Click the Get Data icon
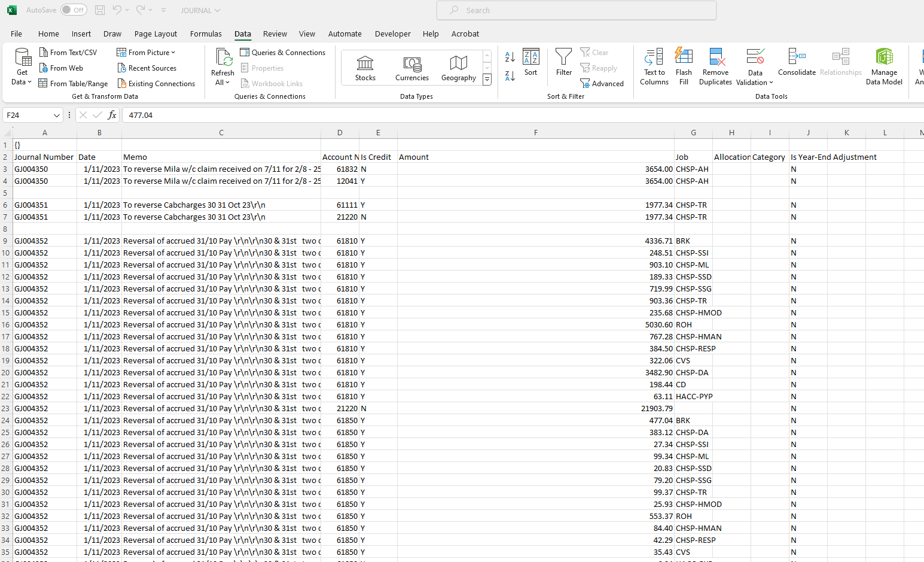Image resolution: width=924 pixels, height=562 pixels. point(23,57)
